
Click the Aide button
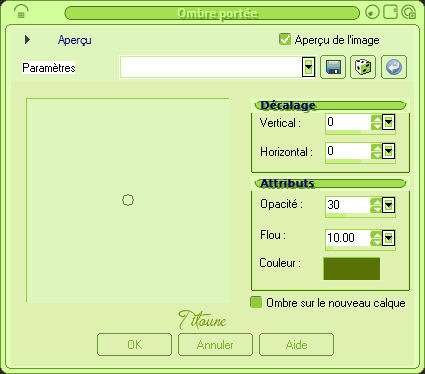(296, 345)
